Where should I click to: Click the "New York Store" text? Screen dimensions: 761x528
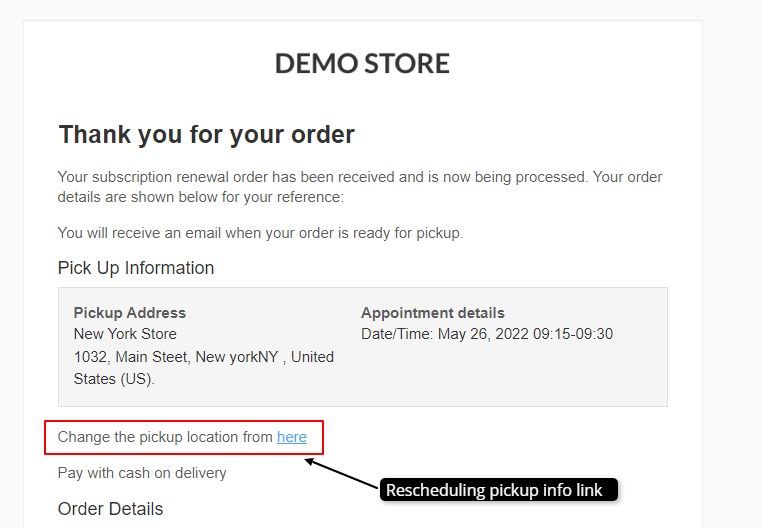[x=125, y=334]
